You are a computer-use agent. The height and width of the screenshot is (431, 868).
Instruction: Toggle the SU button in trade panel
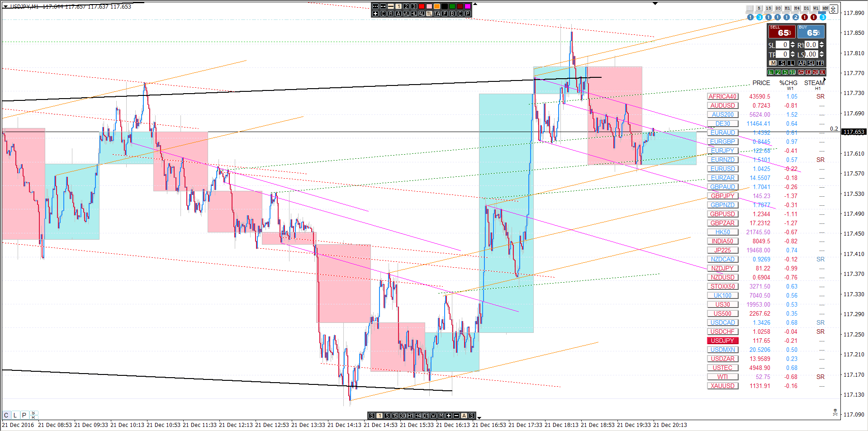click(x=811, y=63)
